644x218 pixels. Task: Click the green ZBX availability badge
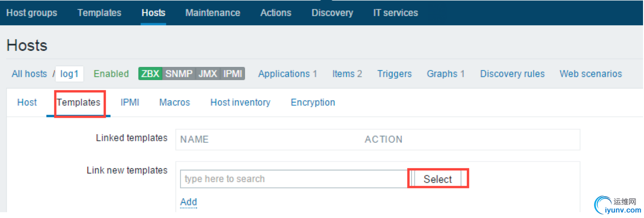point(150,74)
